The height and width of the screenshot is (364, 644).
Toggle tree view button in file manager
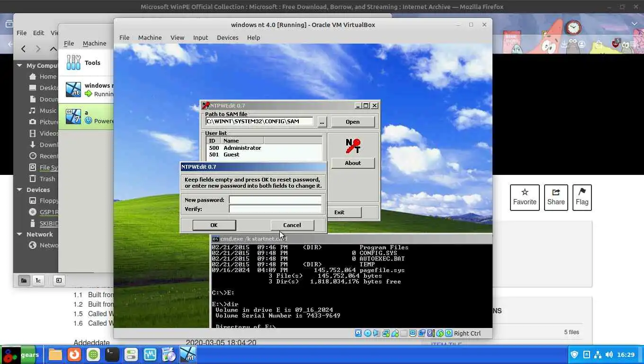point(38,280)
